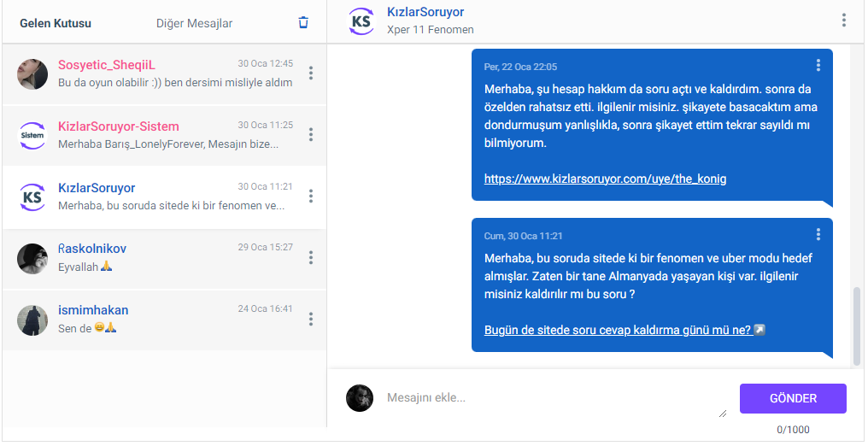The width and height of the screenshot is (868, 446).
Task: Open the the_konig profile link
Action: (605, 179)
